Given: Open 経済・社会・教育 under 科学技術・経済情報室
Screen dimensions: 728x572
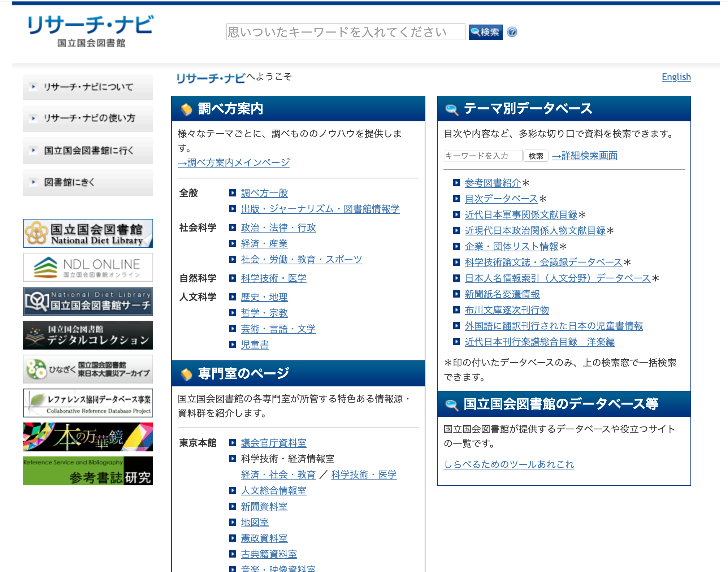Looking at the screenshot, I should [278, 475].
